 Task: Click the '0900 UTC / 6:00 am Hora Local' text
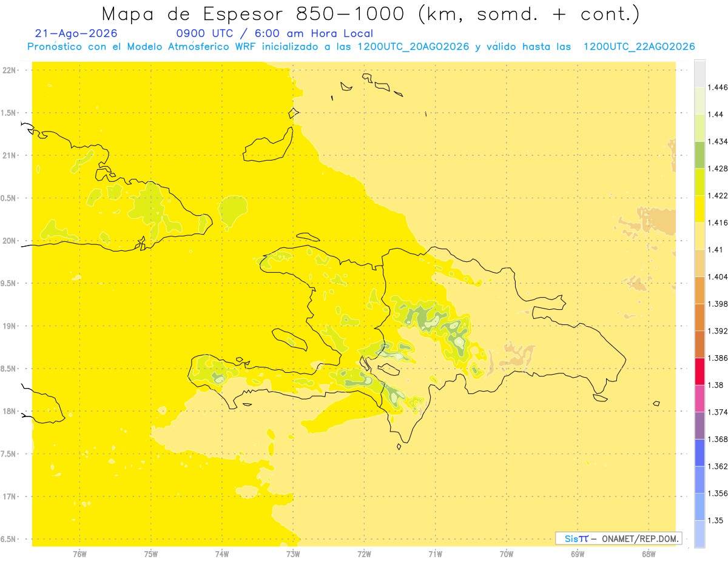275,33
